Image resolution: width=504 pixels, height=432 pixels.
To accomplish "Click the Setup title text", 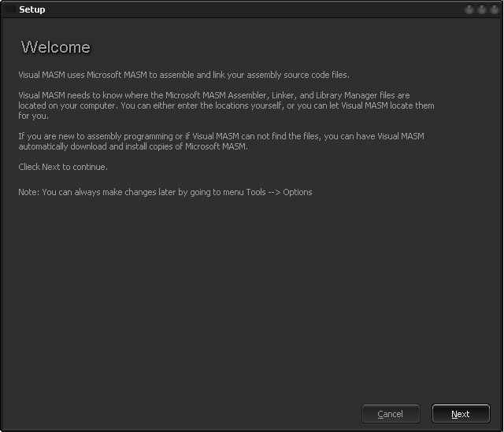I will pos(32,9).
